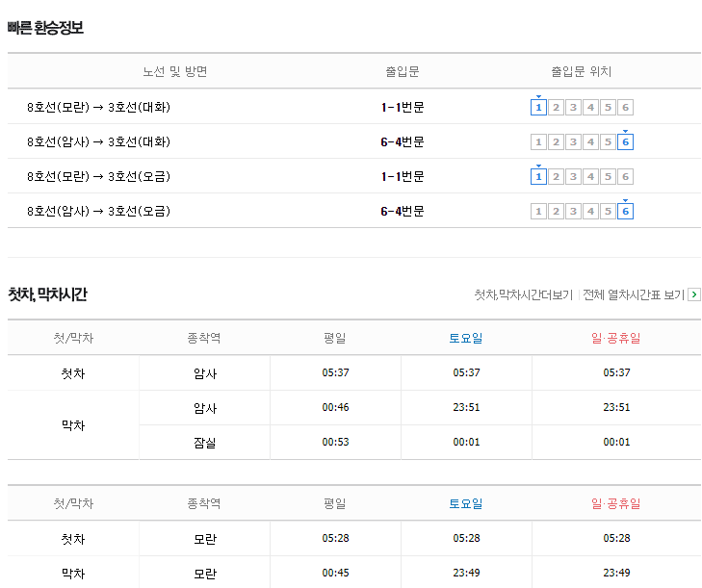Click 출입문 위치 column header
Screen dimensions: 702x588
point(581,71)
